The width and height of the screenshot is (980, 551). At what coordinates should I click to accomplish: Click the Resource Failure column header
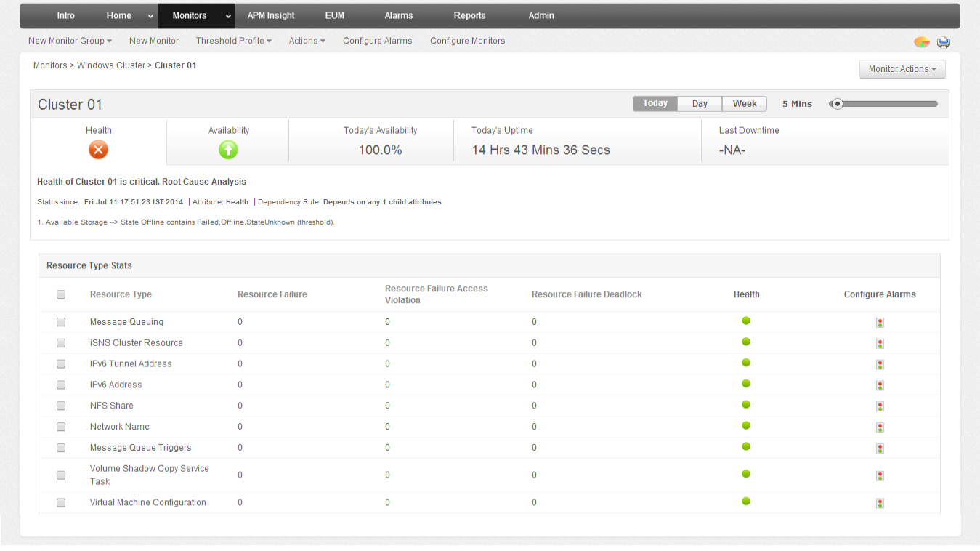tap(272, 294)
